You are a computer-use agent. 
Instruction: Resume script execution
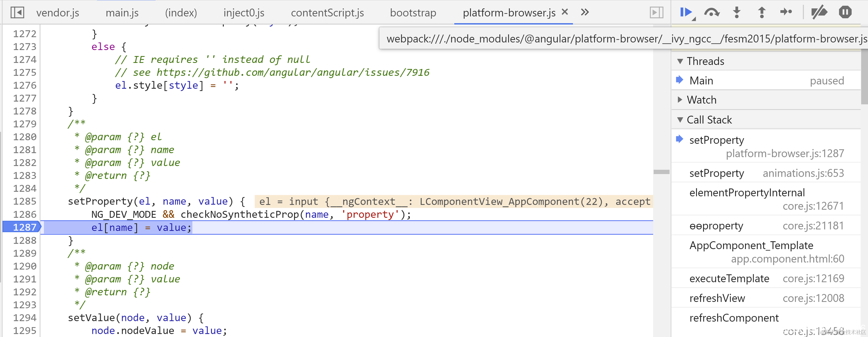click(x=686, y=12)
